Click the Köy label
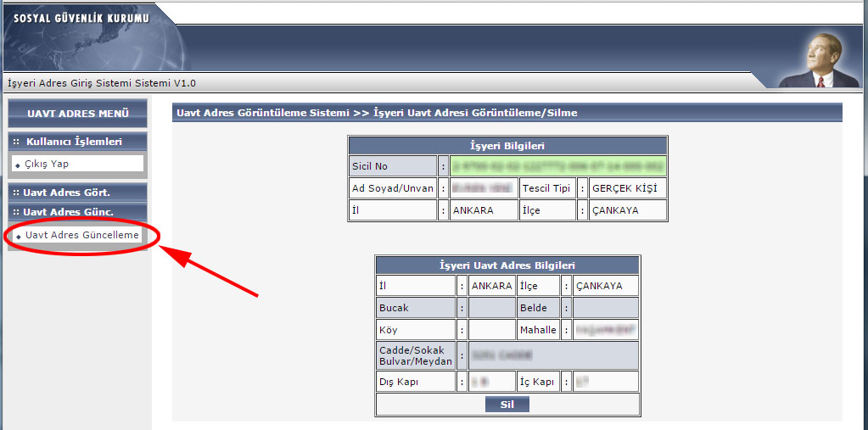This screenshot has width=868, height=430. point(416,330)
